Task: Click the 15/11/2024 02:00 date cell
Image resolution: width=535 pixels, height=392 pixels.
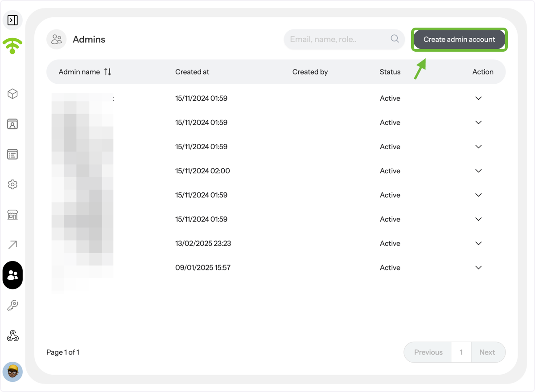Action: 202,171
